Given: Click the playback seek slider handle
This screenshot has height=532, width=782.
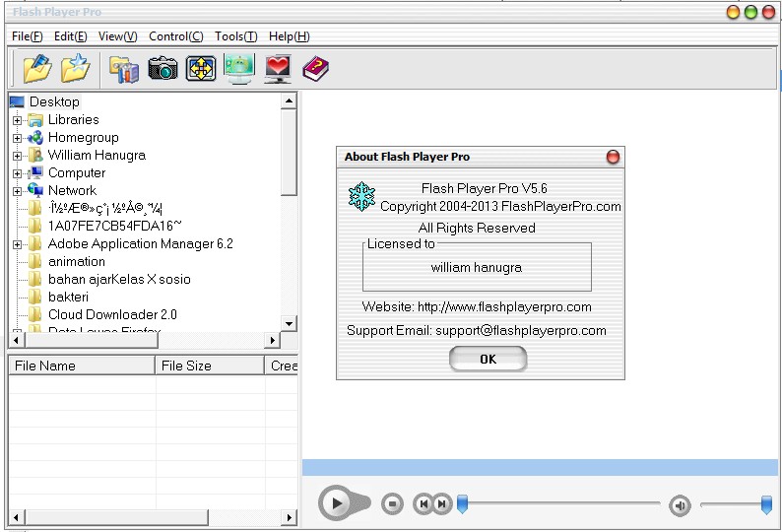Looking at the screenshot, I should [462, 504].
